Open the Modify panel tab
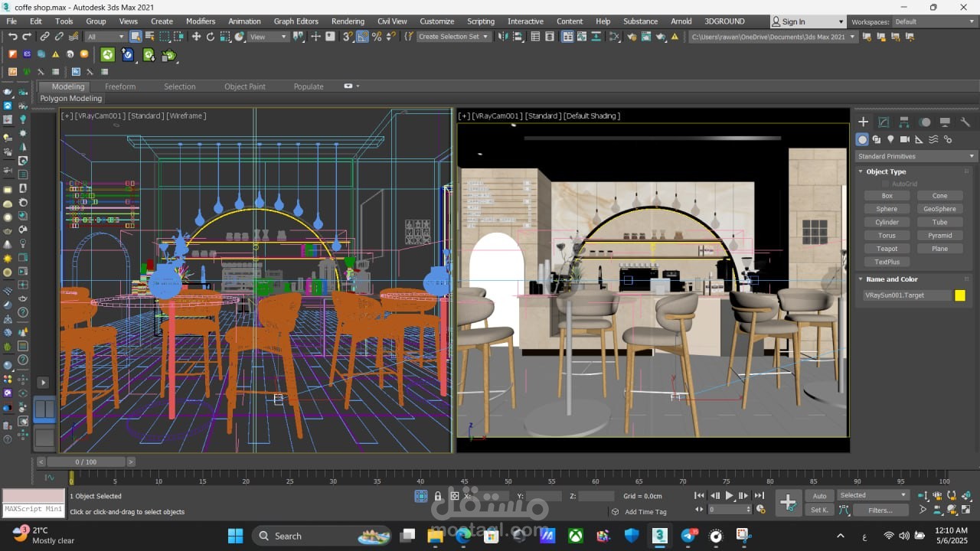980x551 pixels. tap(884, 122)
